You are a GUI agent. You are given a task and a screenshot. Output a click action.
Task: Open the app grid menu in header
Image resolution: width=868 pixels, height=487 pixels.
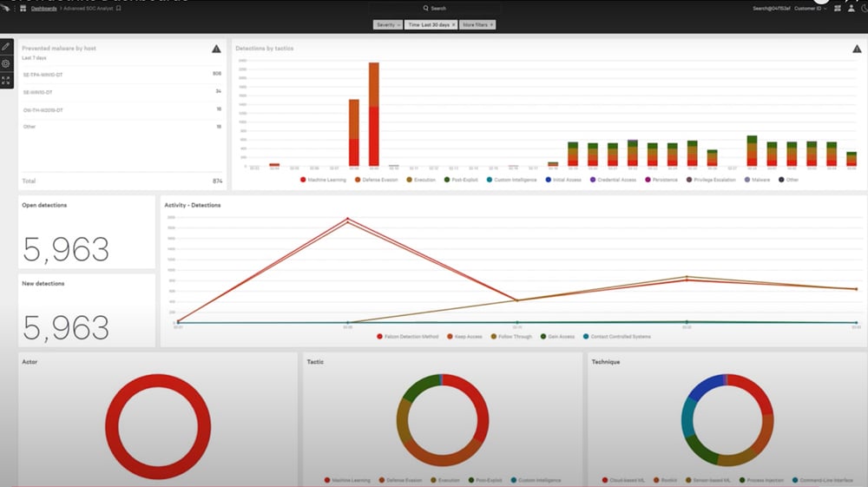[23, 8]
